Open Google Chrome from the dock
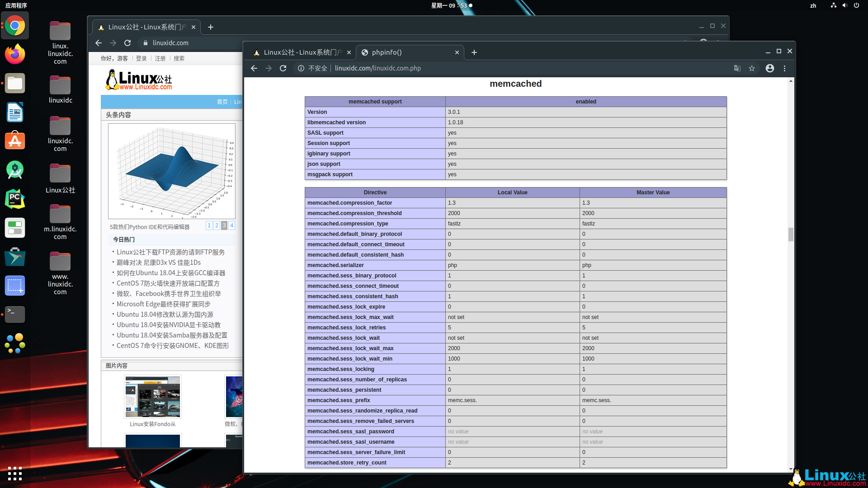Viewport: 868px width, 488px height. (x=15, y=26)
